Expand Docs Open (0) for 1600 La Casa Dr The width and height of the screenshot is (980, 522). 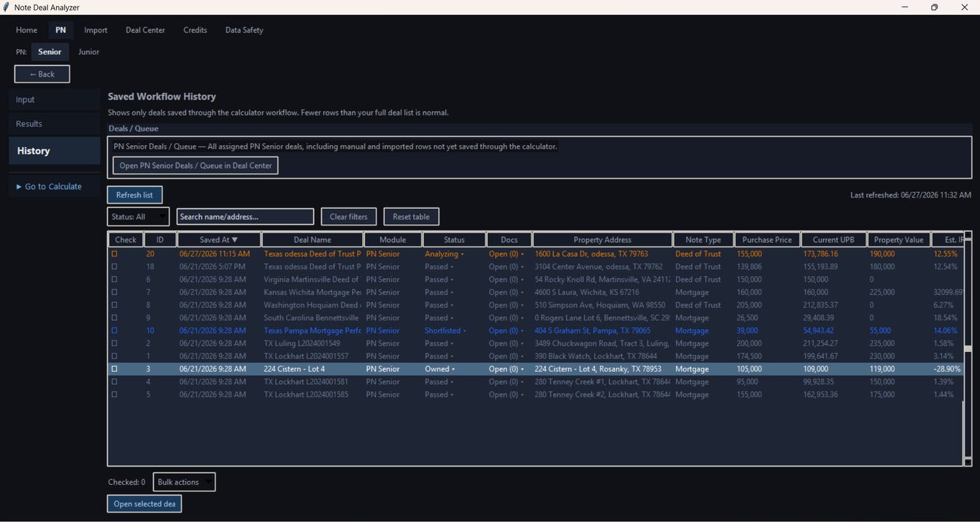point(506,254)
